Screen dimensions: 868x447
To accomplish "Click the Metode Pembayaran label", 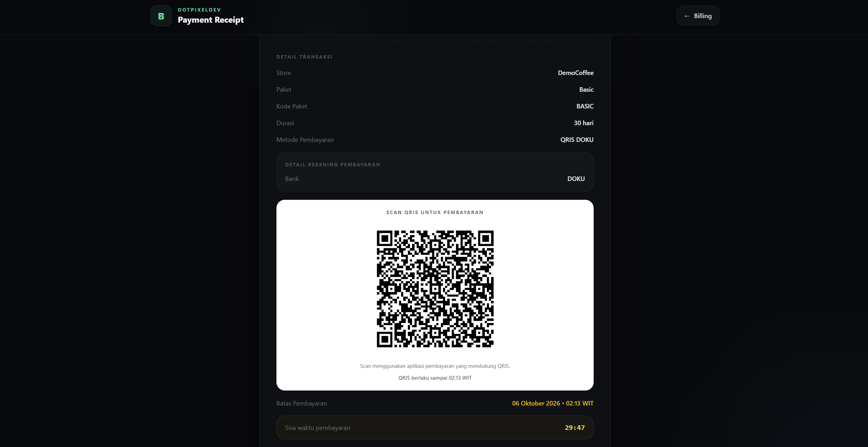I will coord(305,140).
